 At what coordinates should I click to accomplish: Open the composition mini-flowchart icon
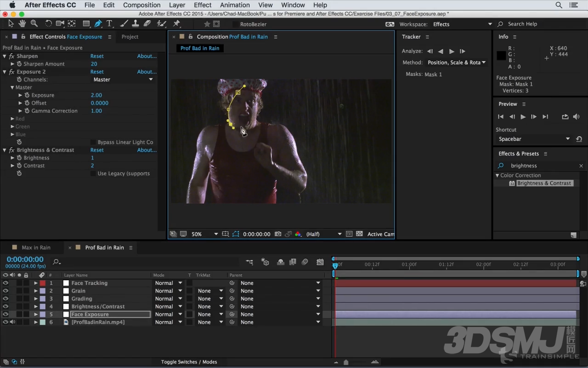249,262
